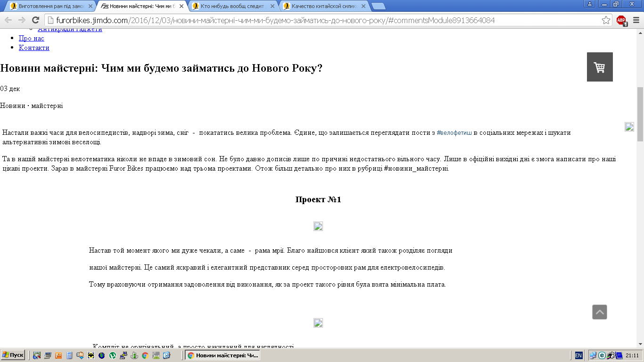
Task: Close the 'Качество китайской' tab
Action: (363, 6)
